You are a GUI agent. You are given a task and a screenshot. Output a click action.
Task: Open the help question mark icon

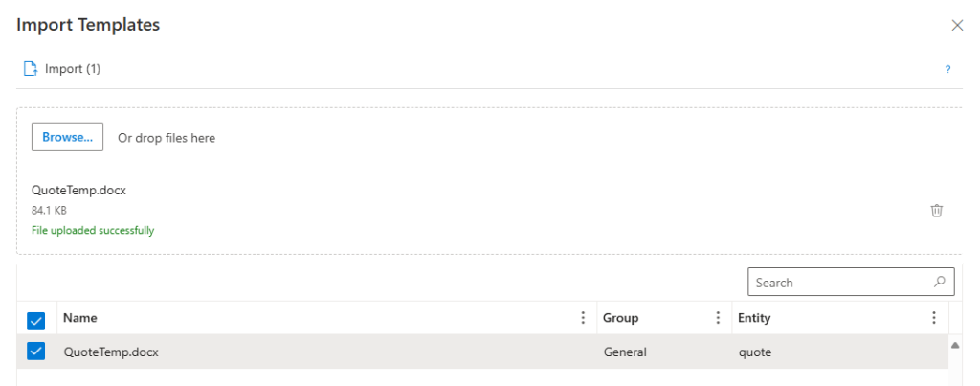click(947, 70)
